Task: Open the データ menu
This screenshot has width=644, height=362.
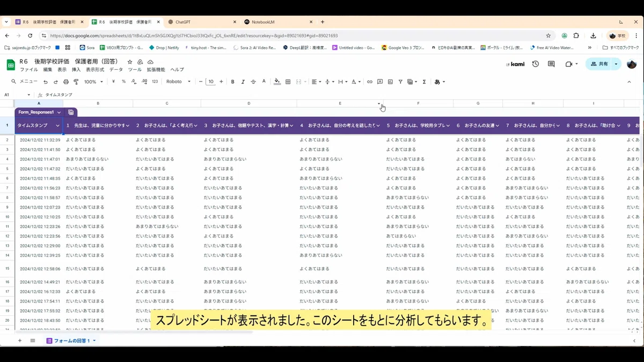Action: pos(116,70)
